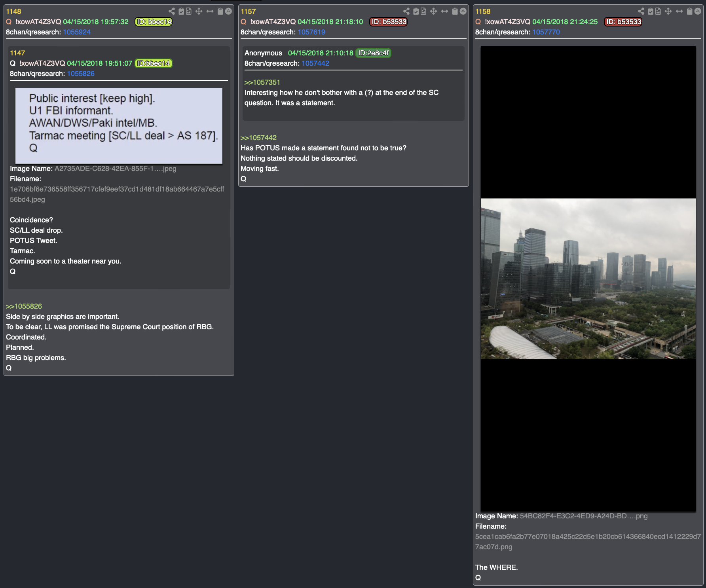The width and height of the screenshot is (706, 588).
Task: Click 'Has POTUS made a statement found not to be true?'
Action: 323,148
